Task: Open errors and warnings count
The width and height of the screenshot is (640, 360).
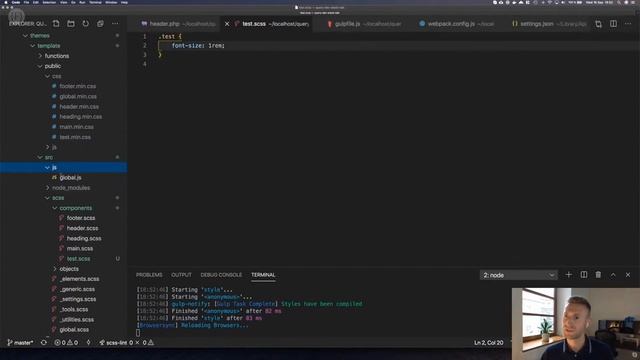Action: click(x=66, y=343)
